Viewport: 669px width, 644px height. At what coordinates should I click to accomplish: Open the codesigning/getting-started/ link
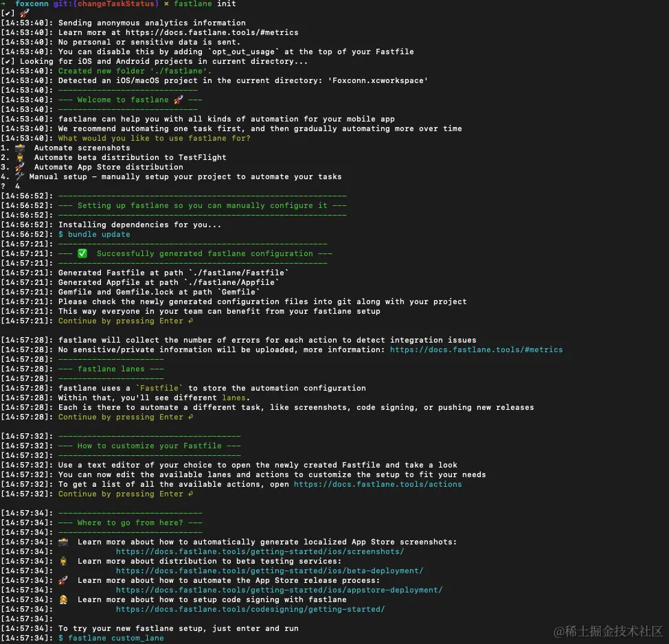(251, 609)
